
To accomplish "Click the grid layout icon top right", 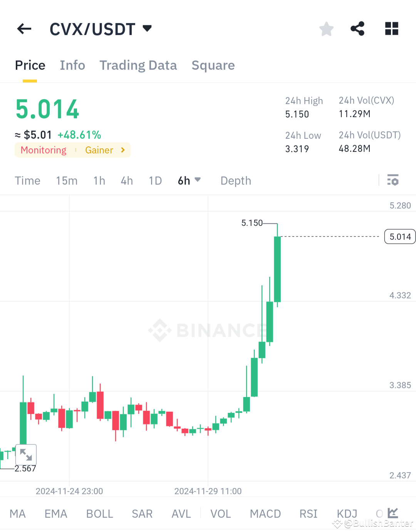I will coord(391,29).
